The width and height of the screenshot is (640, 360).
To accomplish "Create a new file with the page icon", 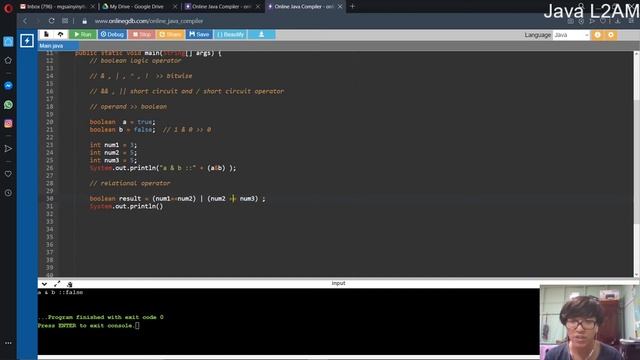I will click(46, 35).
